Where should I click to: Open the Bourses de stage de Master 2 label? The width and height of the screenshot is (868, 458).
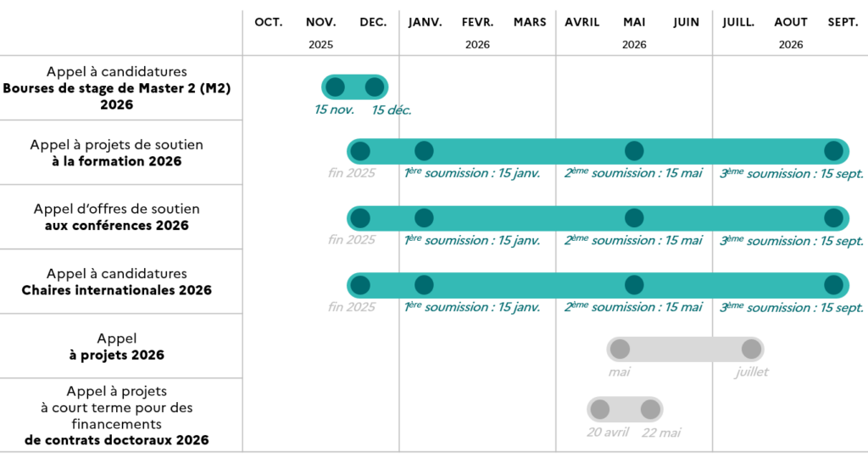click(x=117, y=88)
